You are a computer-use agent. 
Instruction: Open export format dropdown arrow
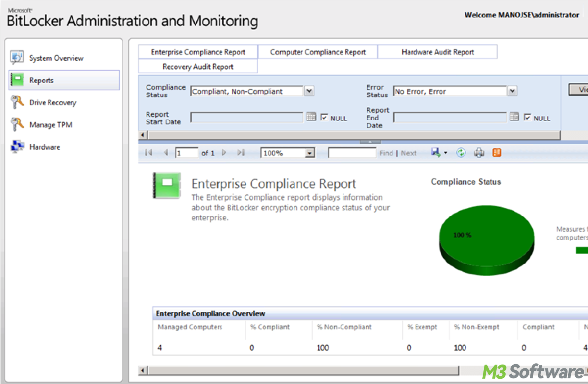coord(445,153)
